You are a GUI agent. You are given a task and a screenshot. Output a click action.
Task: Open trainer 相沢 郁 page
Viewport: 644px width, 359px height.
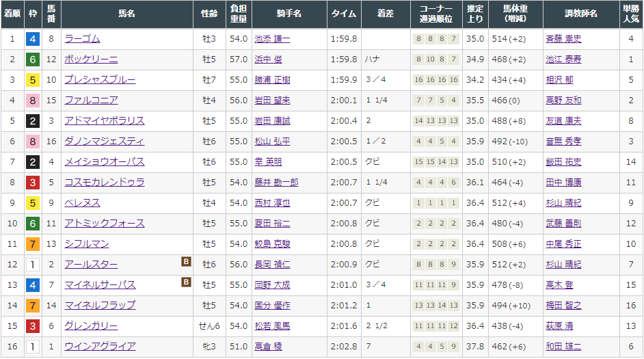click(x=559, y=80)
